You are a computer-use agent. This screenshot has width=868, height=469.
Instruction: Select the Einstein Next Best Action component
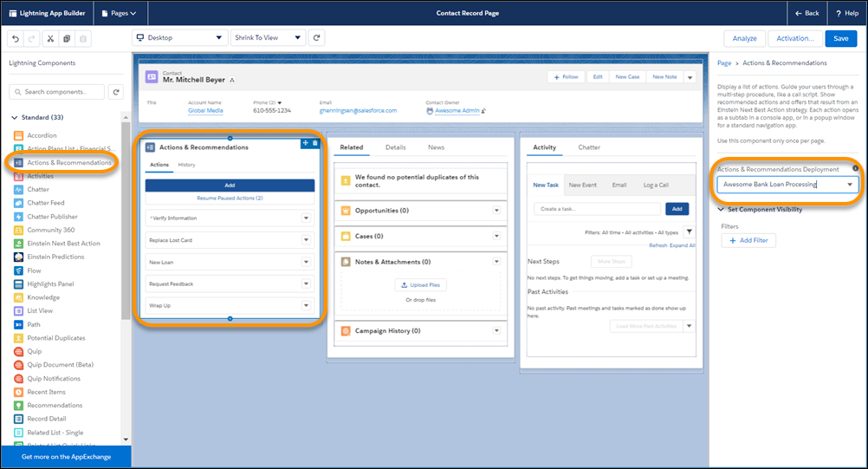point(63,244)
